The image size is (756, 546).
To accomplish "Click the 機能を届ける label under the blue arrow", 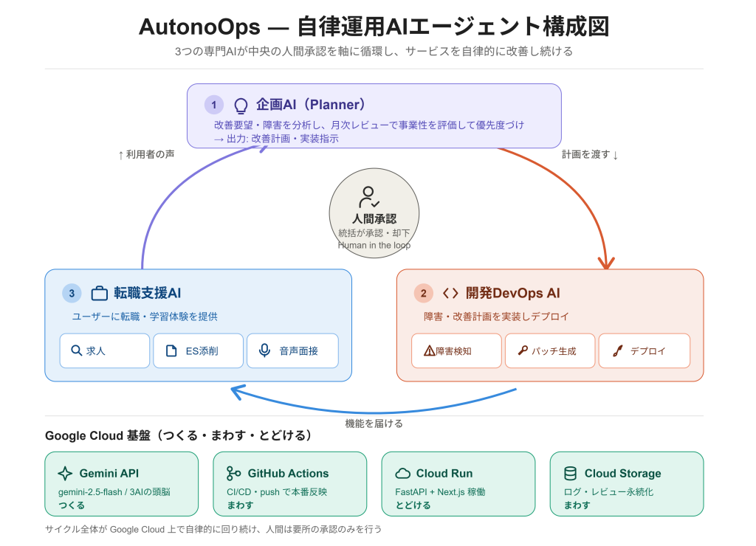I will [x=374, y=423].
